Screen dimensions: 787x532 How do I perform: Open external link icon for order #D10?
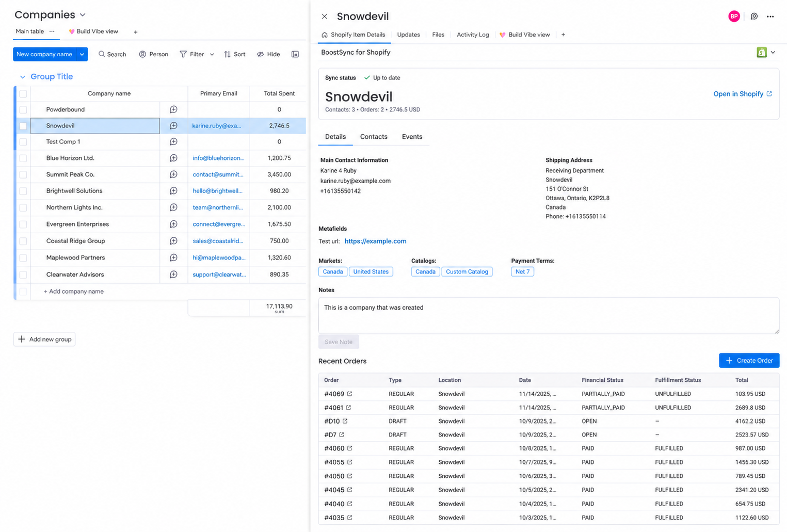(345, 421)
